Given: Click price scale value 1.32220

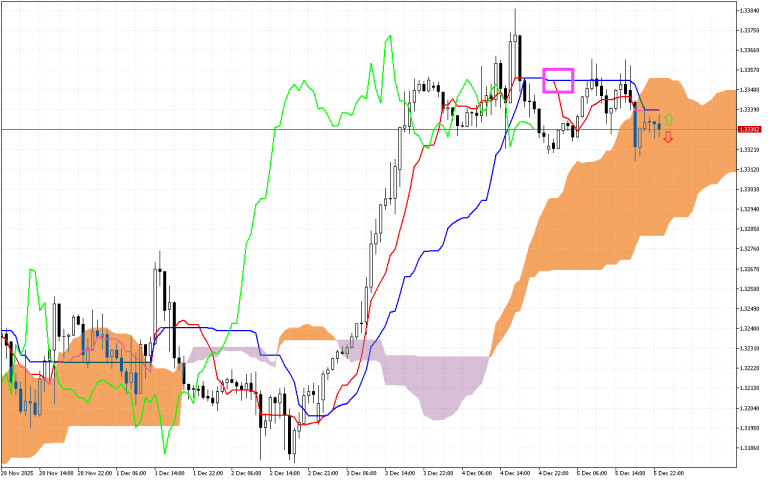Looking at the screenshot, I should pos(749,368).
